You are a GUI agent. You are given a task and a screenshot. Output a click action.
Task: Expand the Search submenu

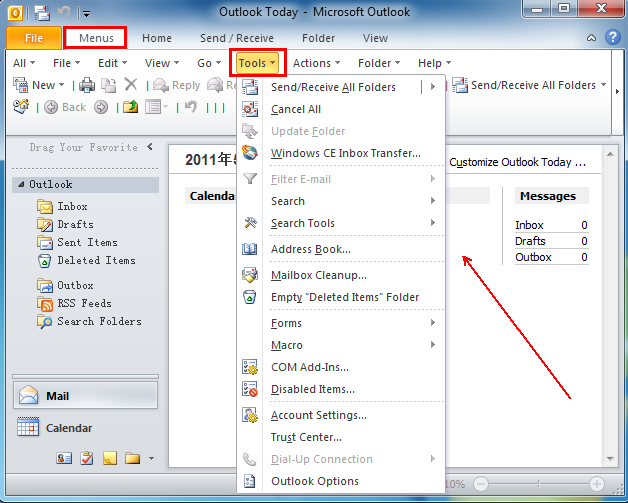click(x=341, y=201)
